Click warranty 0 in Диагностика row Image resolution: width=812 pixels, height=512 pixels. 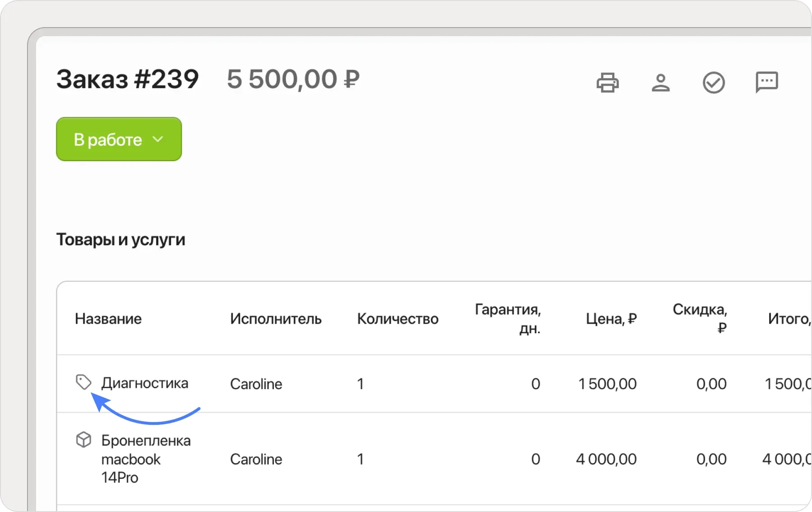(535, 384)
